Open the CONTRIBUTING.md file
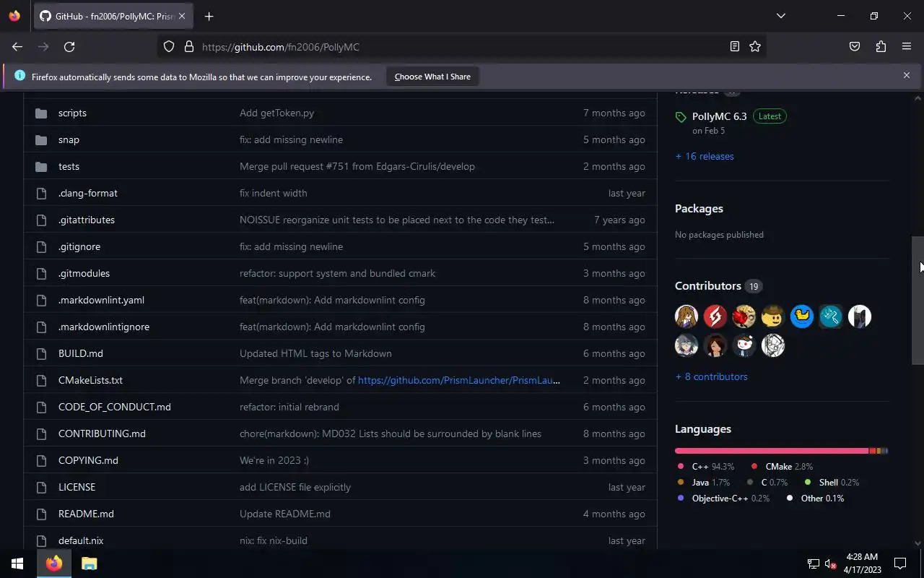The width and height of the screenshot is (924, 578). tap(102, 434)
